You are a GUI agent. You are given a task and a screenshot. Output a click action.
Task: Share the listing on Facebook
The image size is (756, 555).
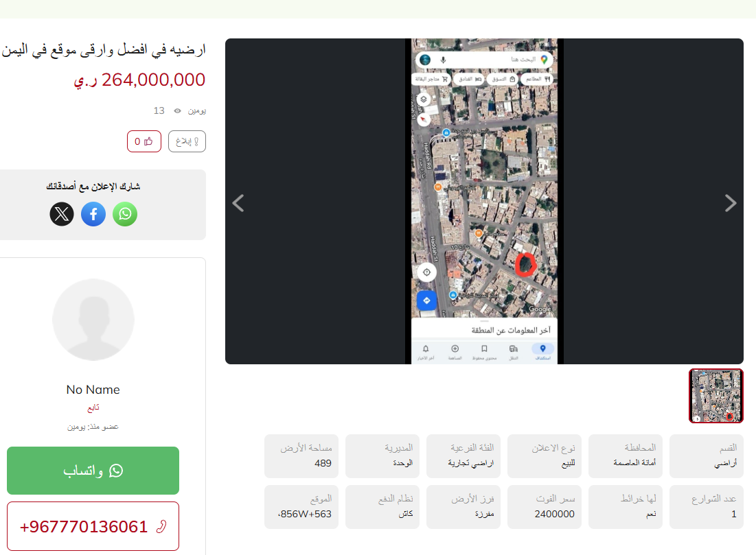(93, 214)
